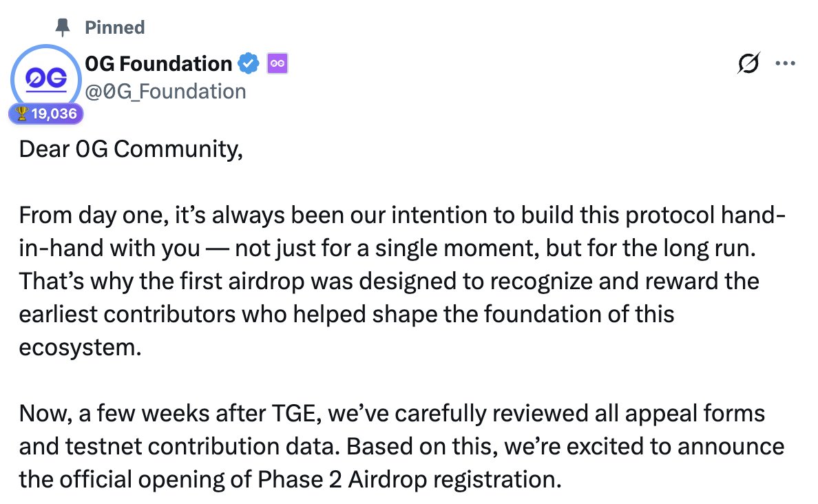Click the blue verified checkmark badge
This screenshot has width=818, height=504.
[x=248, y=64]
